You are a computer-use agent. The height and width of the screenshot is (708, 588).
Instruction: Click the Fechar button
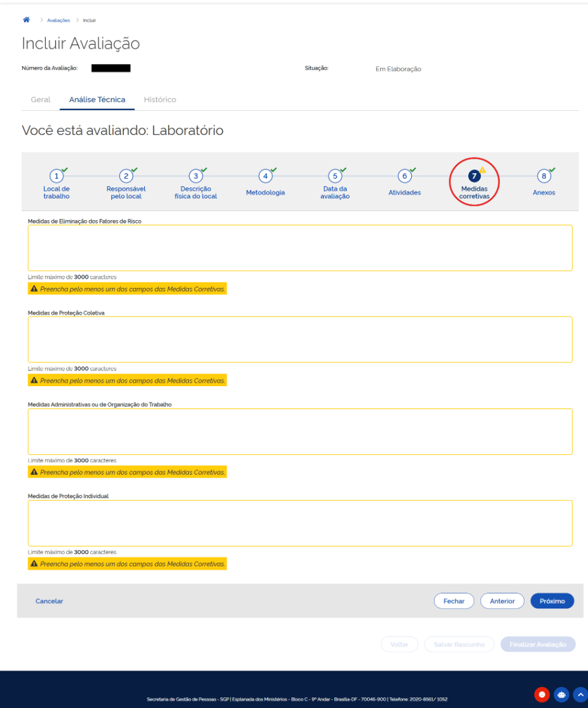click(x=454, y=601)
